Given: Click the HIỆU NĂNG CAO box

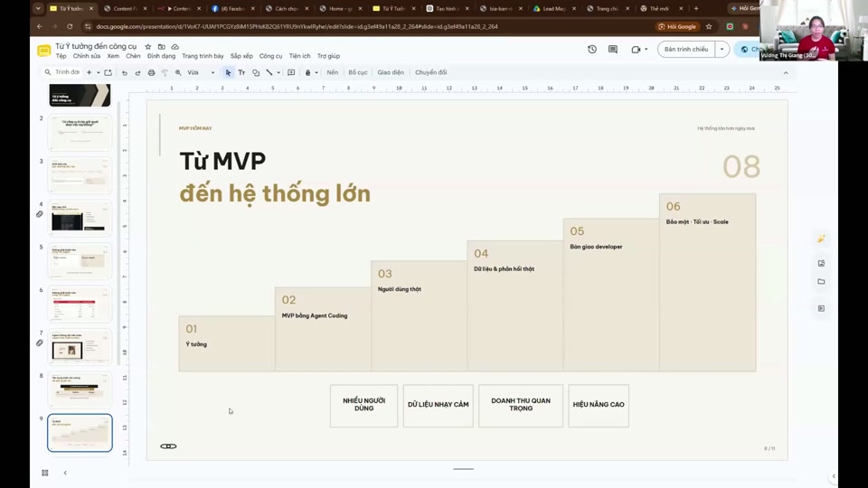Looking at the screenshot, I should tap(599, 406).
